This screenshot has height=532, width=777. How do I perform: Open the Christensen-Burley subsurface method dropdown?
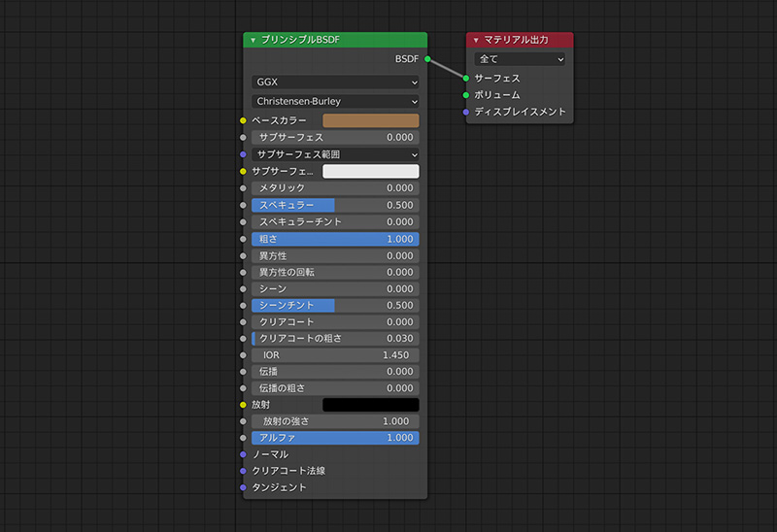[x=335, y=101]
